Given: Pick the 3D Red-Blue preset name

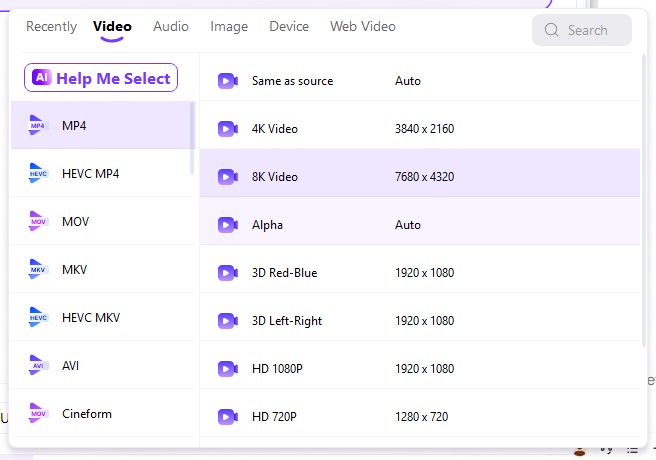Looking at the screenshot, I should coord(284,273).
